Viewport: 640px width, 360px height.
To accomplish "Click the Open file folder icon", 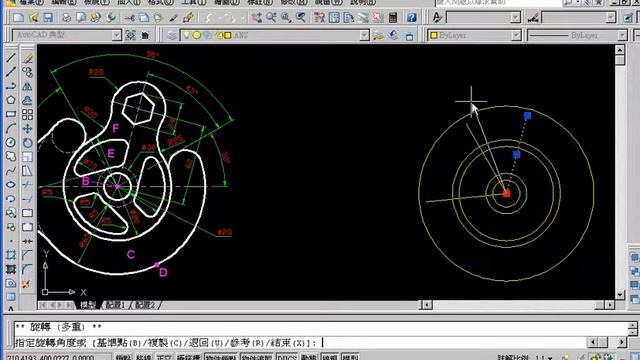I will pos(34,18).
